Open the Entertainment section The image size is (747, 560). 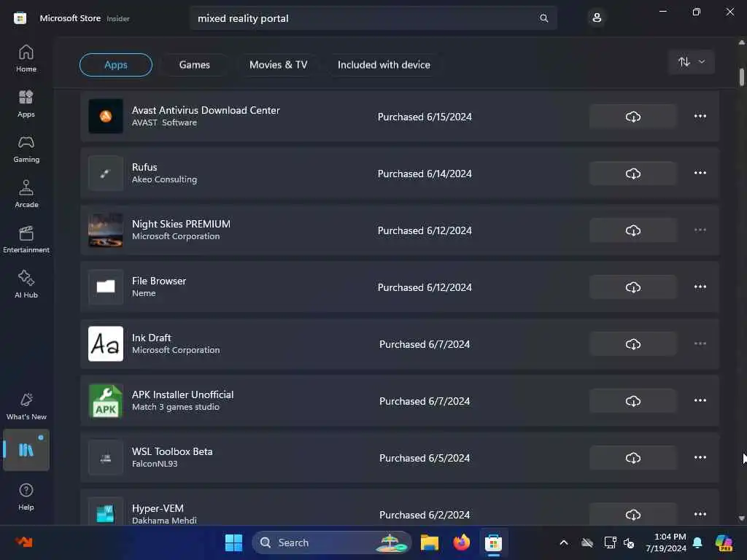pos(26,239)
